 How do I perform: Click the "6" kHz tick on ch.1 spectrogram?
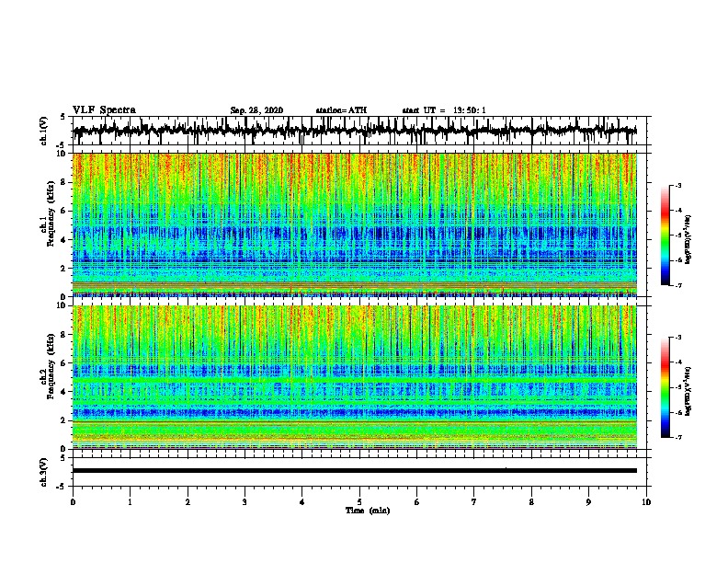[x=64, y=211]
